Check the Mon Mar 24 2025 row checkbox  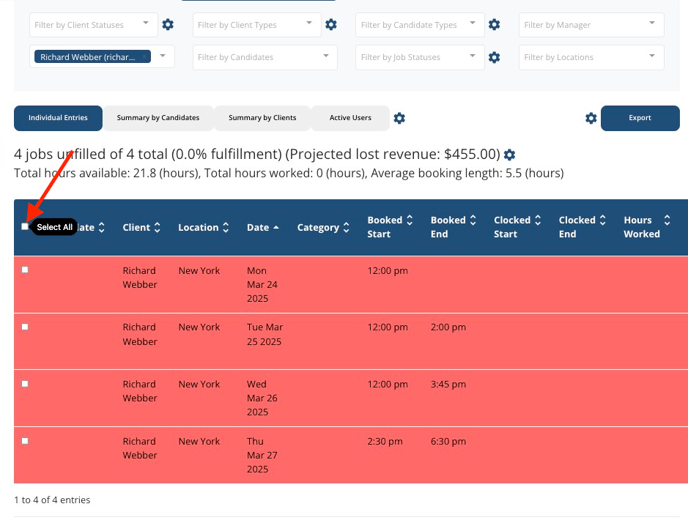click(x=25, y=270)
